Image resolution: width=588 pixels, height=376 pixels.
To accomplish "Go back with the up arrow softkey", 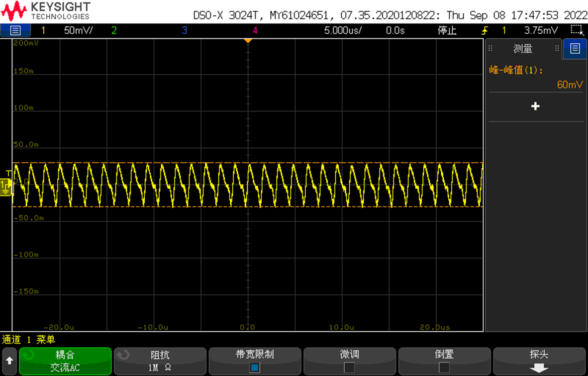I will [9, 361].
